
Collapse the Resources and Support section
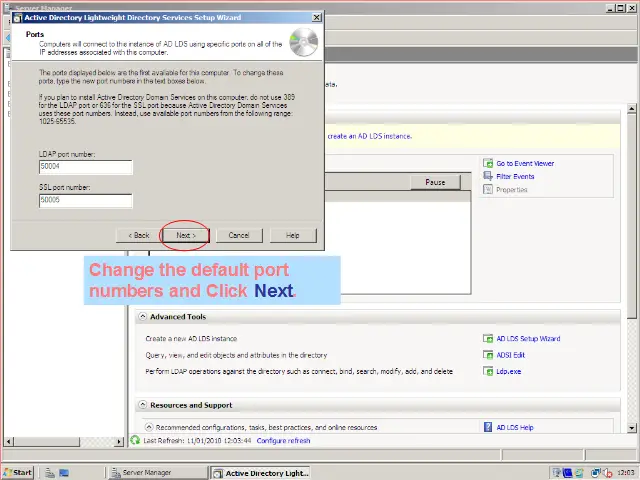142,405
